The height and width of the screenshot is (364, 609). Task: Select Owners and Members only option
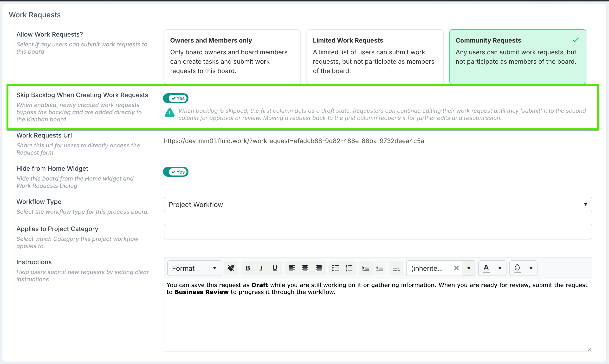coord(232,56)
